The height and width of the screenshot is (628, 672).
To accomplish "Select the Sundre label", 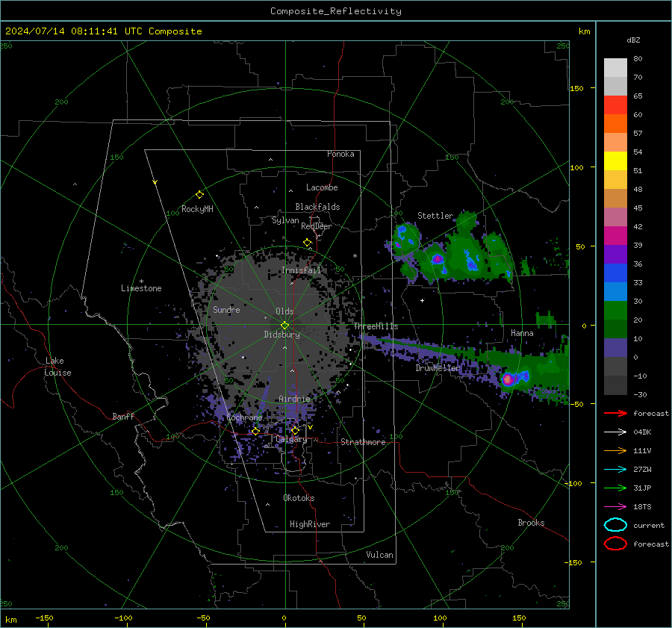I will pos(226,309).
